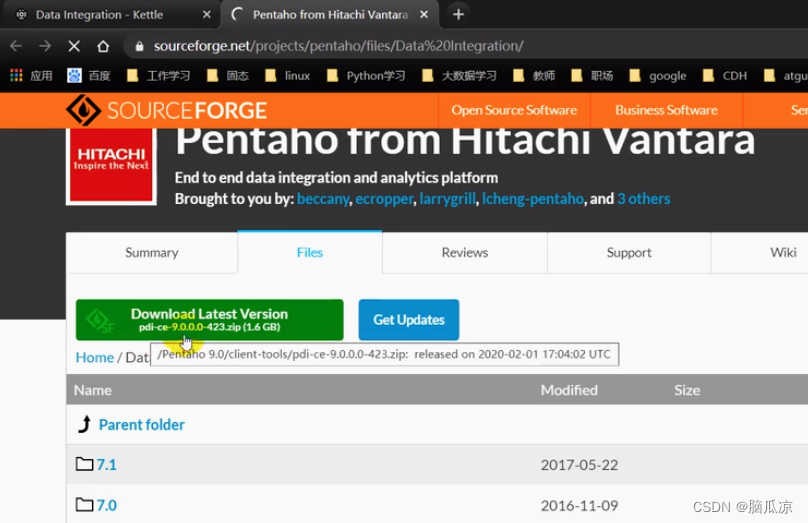Switch to the Wiki tab
808x523 pixels.
pos(783,252)
